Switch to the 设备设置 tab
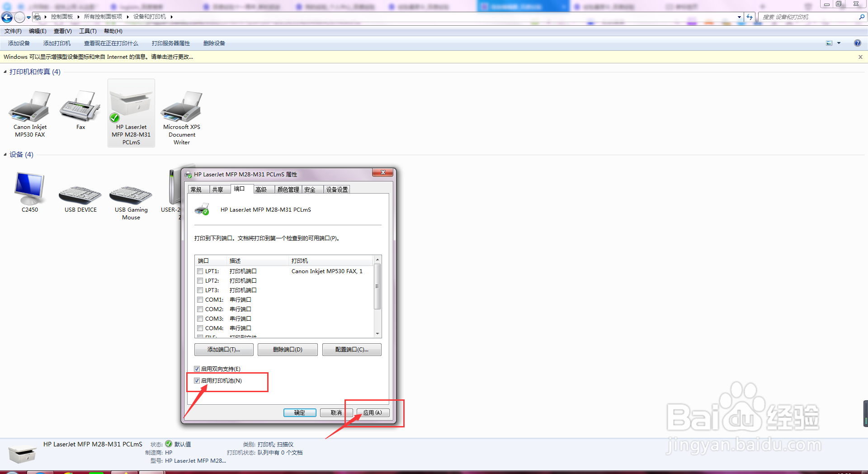This screenshot has height=474, width=868. 337,190
